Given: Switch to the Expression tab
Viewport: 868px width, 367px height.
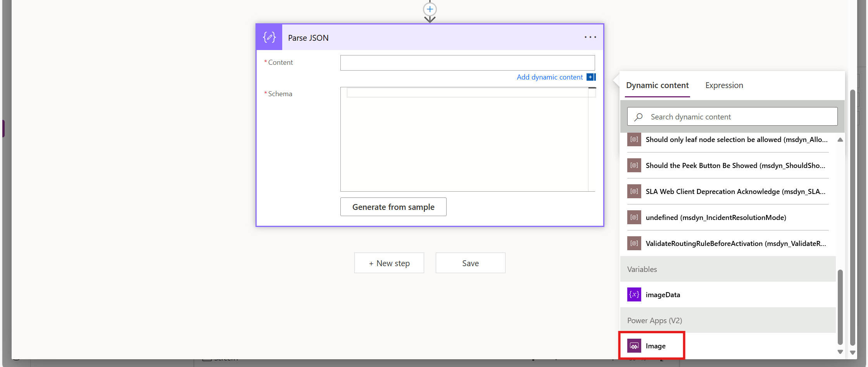Looking at the screenshot, I should point(724,85).
